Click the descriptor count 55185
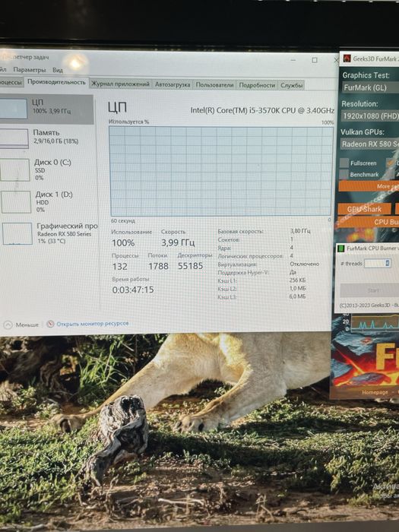 [x=190, y=266]
